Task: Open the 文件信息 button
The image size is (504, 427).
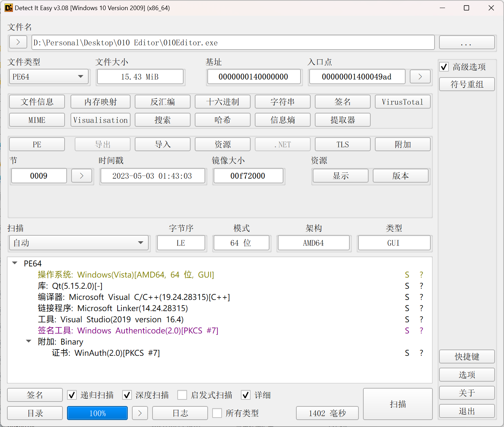Action: click(x=37, y=102)
